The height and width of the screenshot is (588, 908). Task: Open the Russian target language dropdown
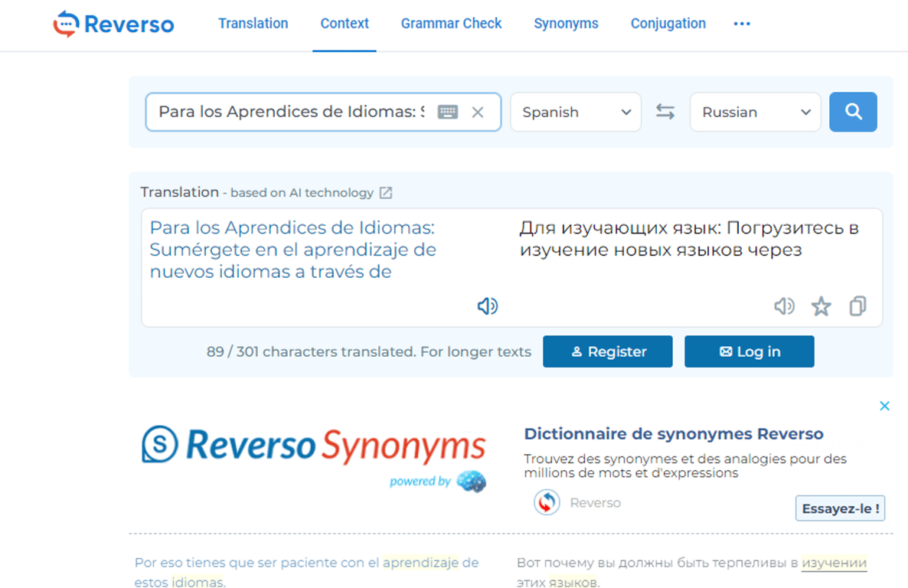point(755,112)
